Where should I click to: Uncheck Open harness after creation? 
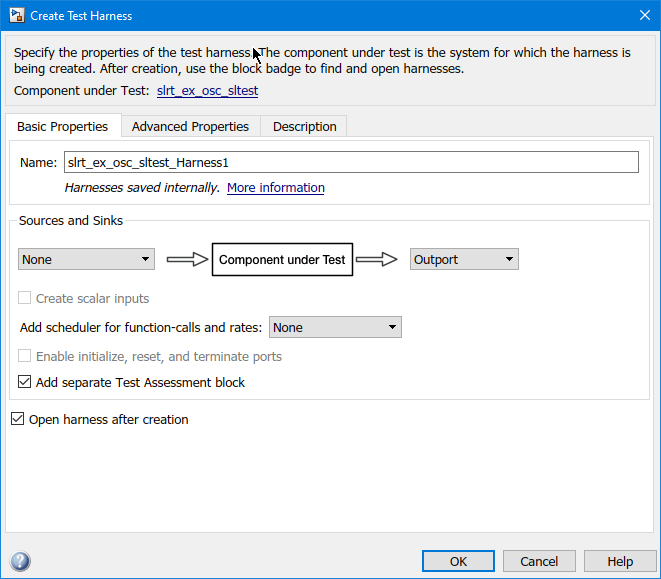click(x=17, y=419)
